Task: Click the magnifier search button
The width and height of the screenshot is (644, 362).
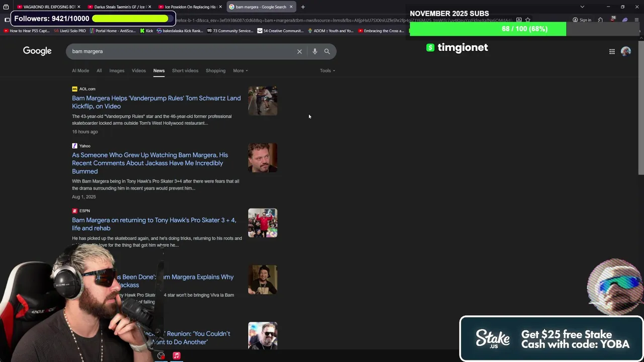Action: point(327,51)
